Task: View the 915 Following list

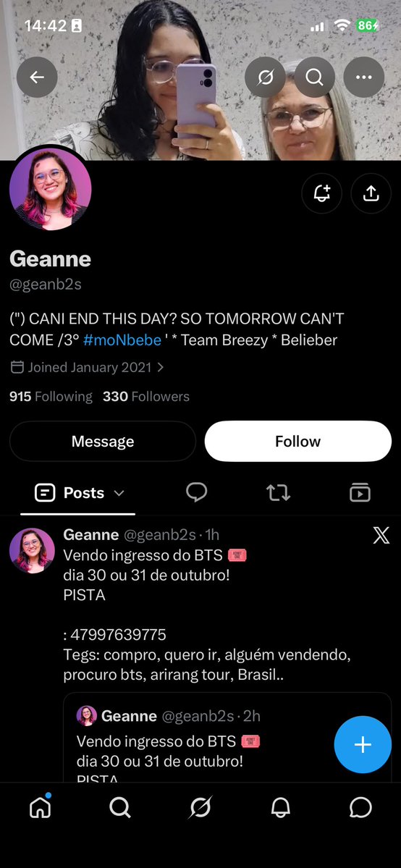Action: tap(51, 397)
